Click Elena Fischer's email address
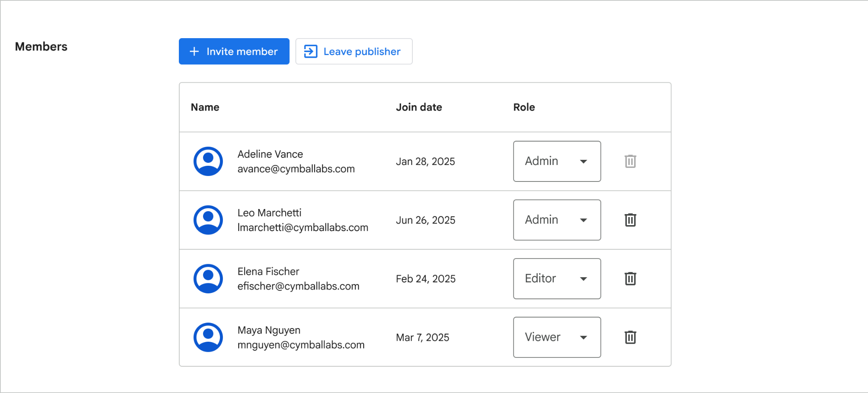Viewport: 868px width, 393px height. (x=298, y=286)
